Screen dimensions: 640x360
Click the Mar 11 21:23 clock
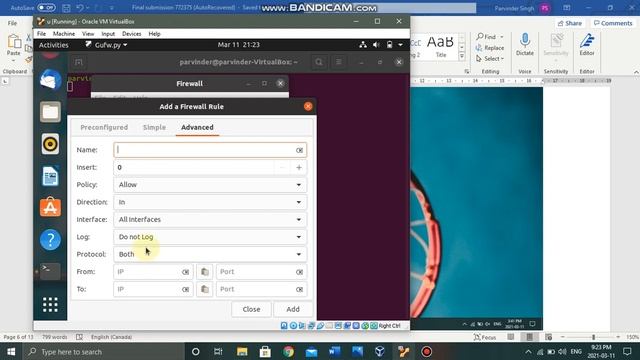[239, 45]
